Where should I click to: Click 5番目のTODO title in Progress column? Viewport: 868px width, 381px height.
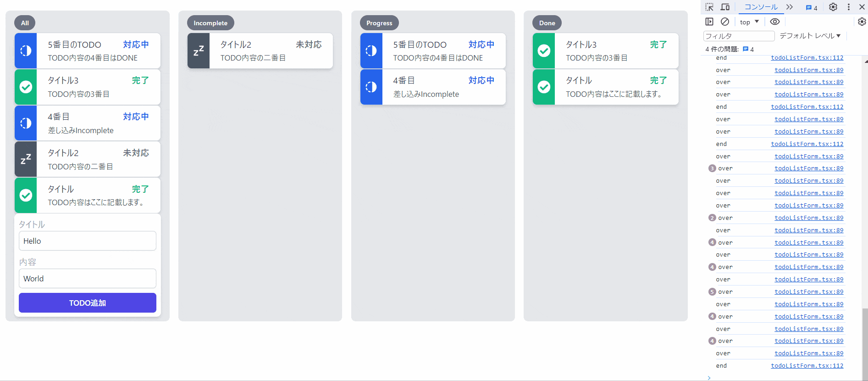pyautogui.click(x=420, y=45)
